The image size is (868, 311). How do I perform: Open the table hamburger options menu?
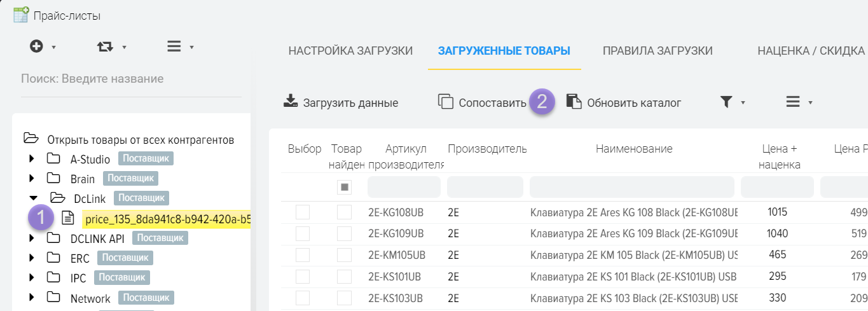pos(792,102)
